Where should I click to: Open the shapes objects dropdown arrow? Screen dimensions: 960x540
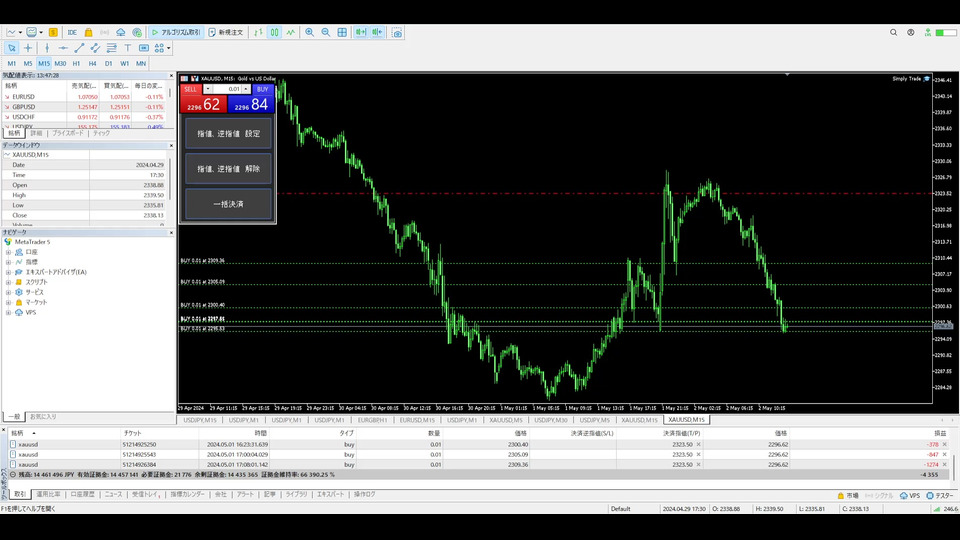click(169, 48)
